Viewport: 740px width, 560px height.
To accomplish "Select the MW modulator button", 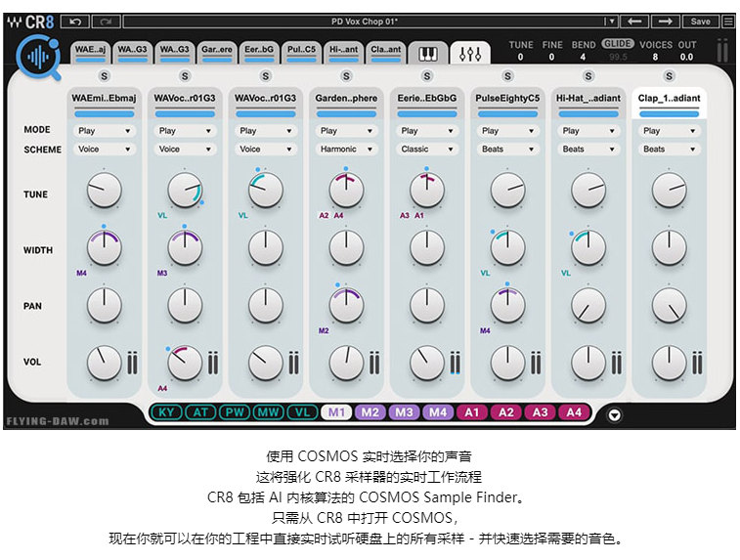I will [x=268, y=412].
